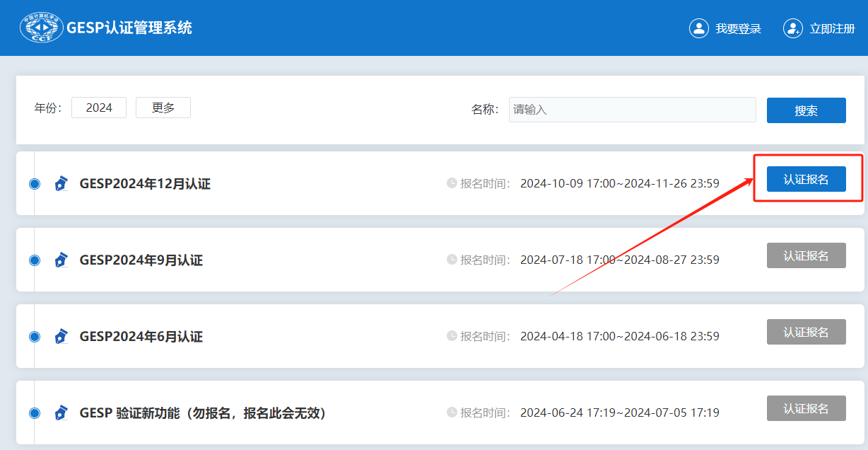Click the pen icon for GESP 验证新功能
Image resolution: width=868 pixels, height=450 pixels.
click(x=61, y=413)
